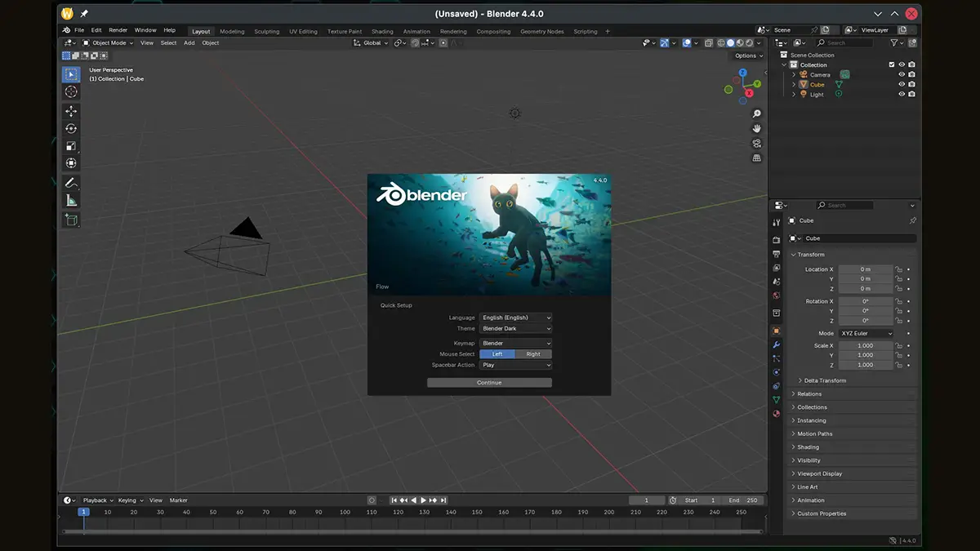Open the viewport Add menu

[189, 42]
